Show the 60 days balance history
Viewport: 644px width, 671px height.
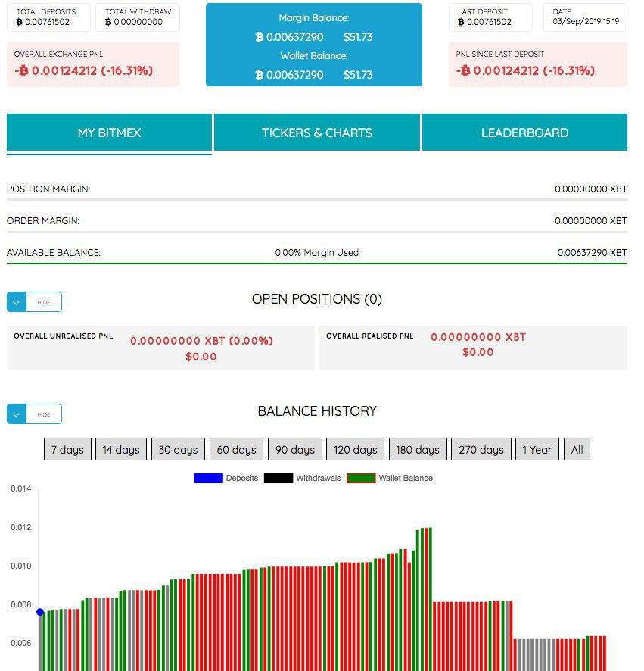[x=236, y=449]
